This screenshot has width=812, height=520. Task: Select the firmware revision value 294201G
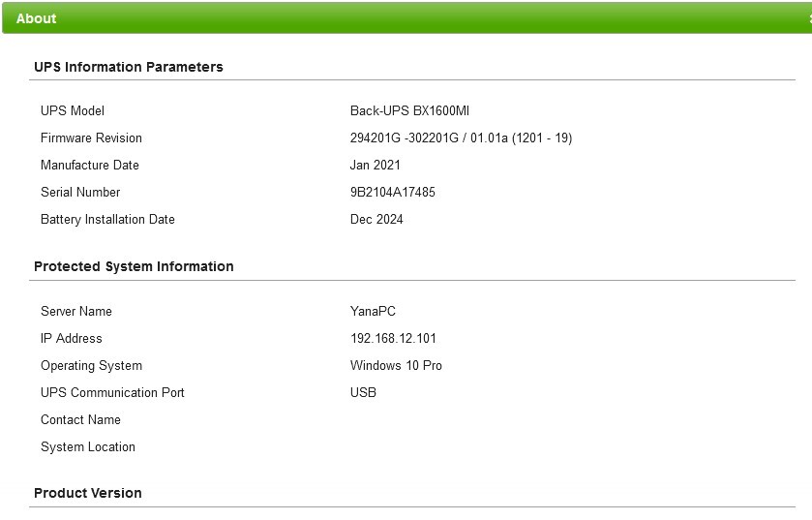point(461,138)
